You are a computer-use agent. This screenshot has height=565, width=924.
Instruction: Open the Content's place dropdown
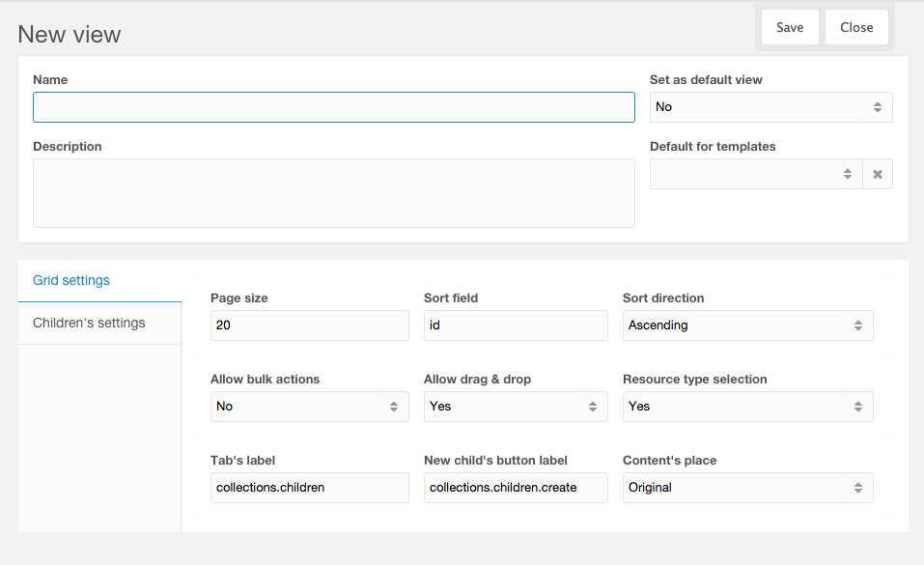coord(748,488)
